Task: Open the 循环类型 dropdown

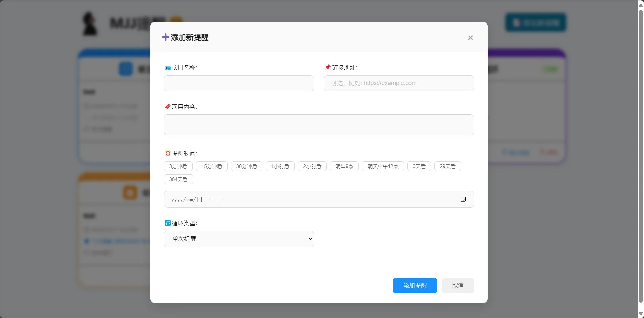Action: pyautogui.click(x=239, y=239)
